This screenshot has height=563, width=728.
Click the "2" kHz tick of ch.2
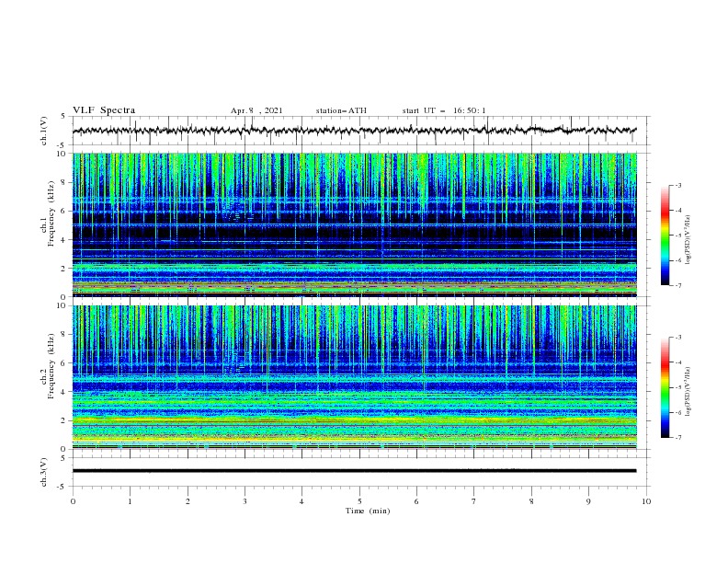(64, 420)
